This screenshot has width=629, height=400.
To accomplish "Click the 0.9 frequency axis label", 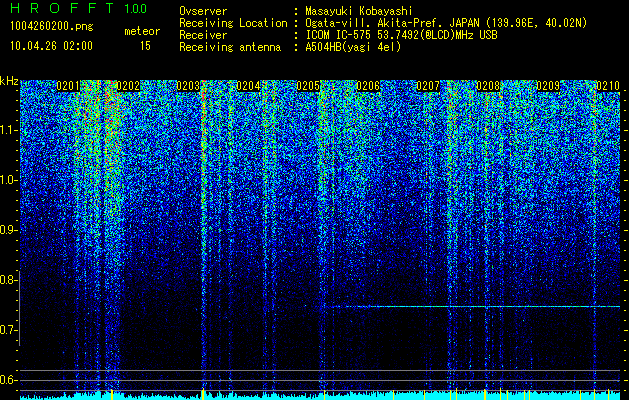I will (x=8, y=230).
